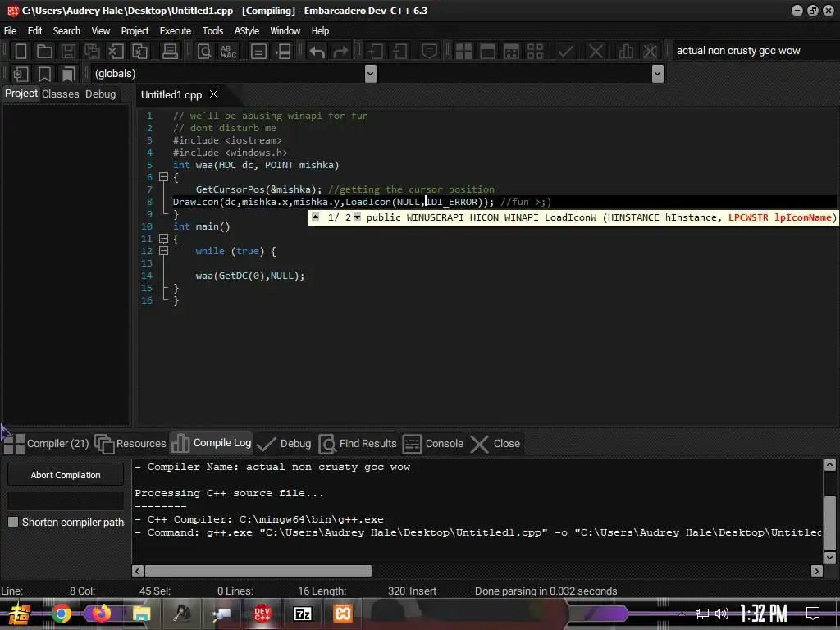Click the Undo arrow icon

pyautogui.click(x=317, y=51)
